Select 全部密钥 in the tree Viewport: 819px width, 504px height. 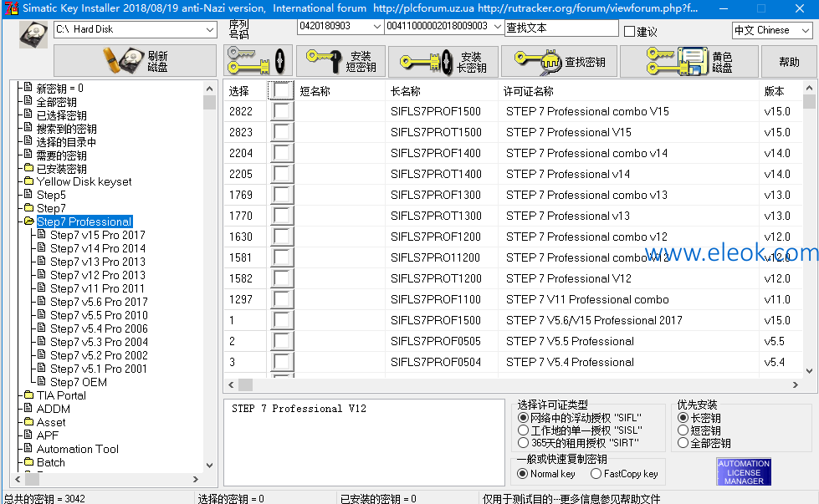(x=56, y=102)
